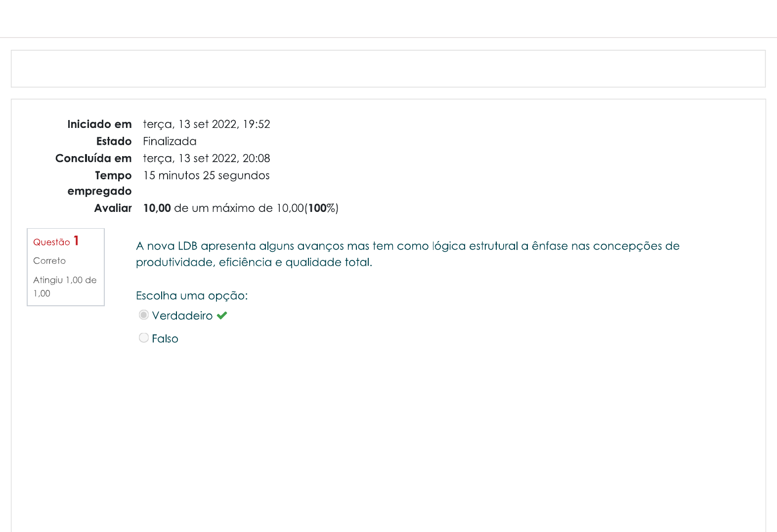Image resolution: width=777 pixels, height=532 pixels.
Task: Click the Avaliar grade of 10,00 (100%)
Action: (x=240, y=208)
